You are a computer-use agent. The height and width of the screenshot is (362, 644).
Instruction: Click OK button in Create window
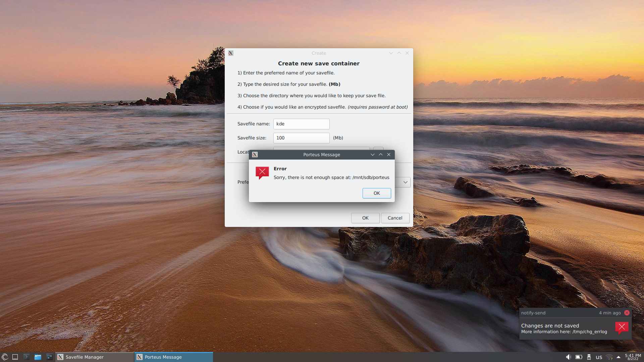coord(365,218)
